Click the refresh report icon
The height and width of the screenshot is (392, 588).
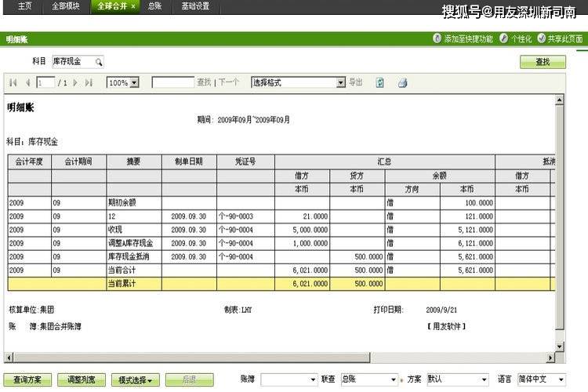pyautogui.click(x=380, y=82)
